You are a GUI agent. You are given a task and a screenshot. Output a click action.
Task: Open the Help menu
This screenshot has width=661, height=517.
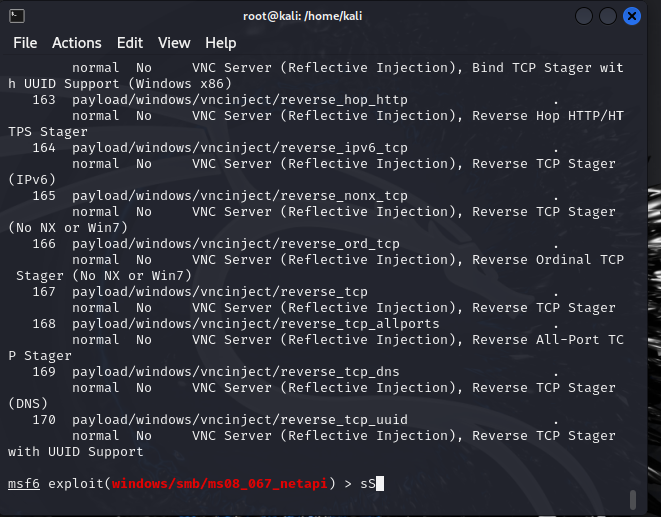(221, 43)
